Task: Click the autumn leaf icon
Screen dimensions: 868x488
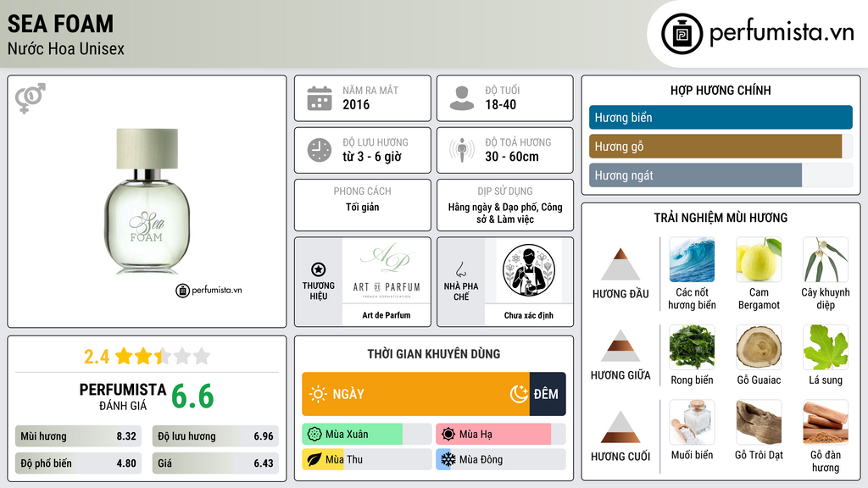Action: tap(314, 459)
